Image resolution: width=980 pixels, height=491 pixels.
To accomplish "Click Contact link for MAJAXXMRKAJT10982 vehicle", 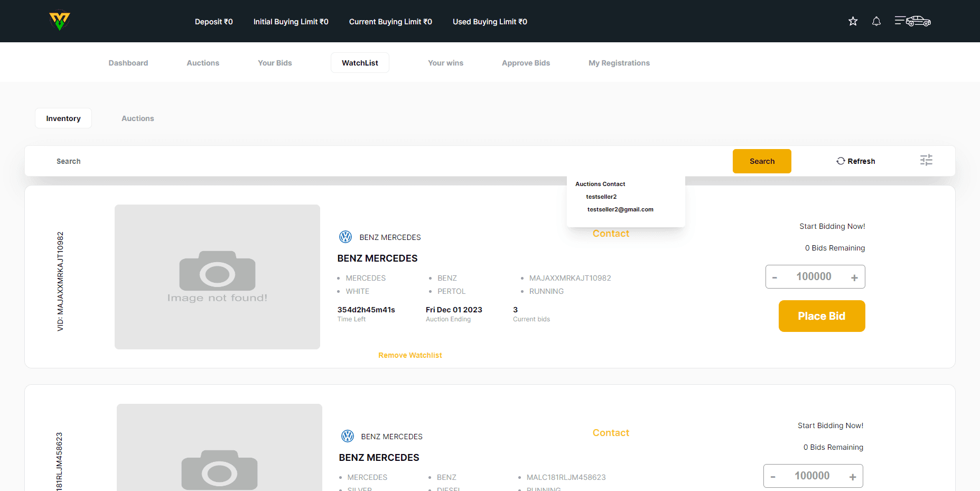I will point(611,234).
